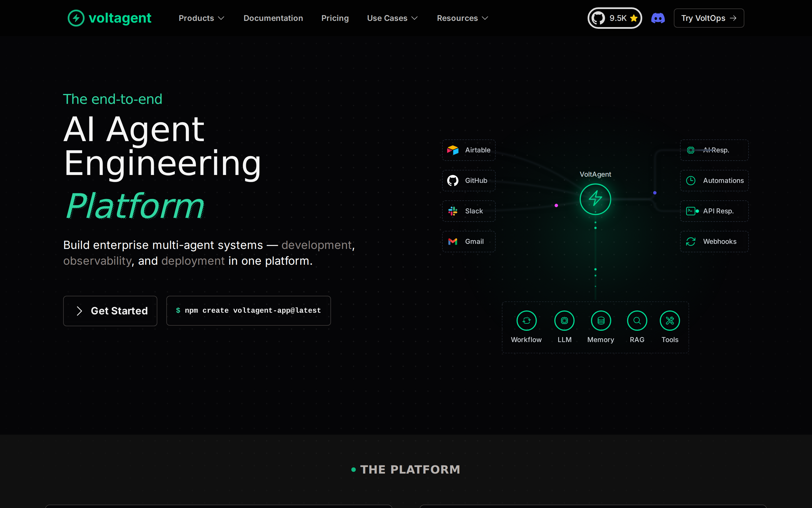
Task: Open the GitHub stars badge in header
Action: click(x=614, y=18)
